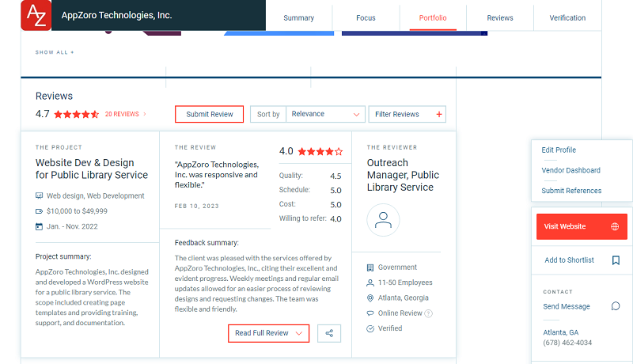Click SHOW ALL + to expand portfolio

click(x=55, y=52)
